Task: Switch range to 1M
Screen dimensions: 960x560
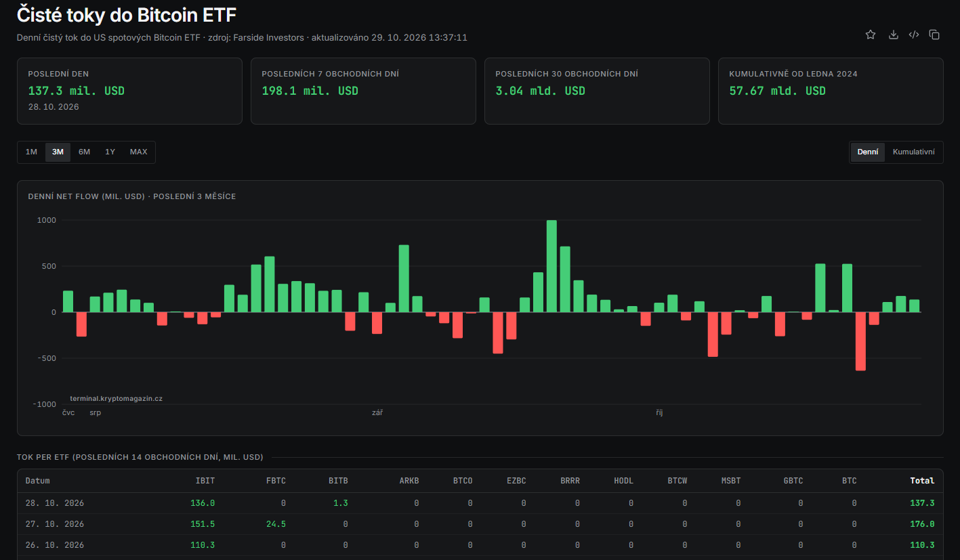Action: 31,152
